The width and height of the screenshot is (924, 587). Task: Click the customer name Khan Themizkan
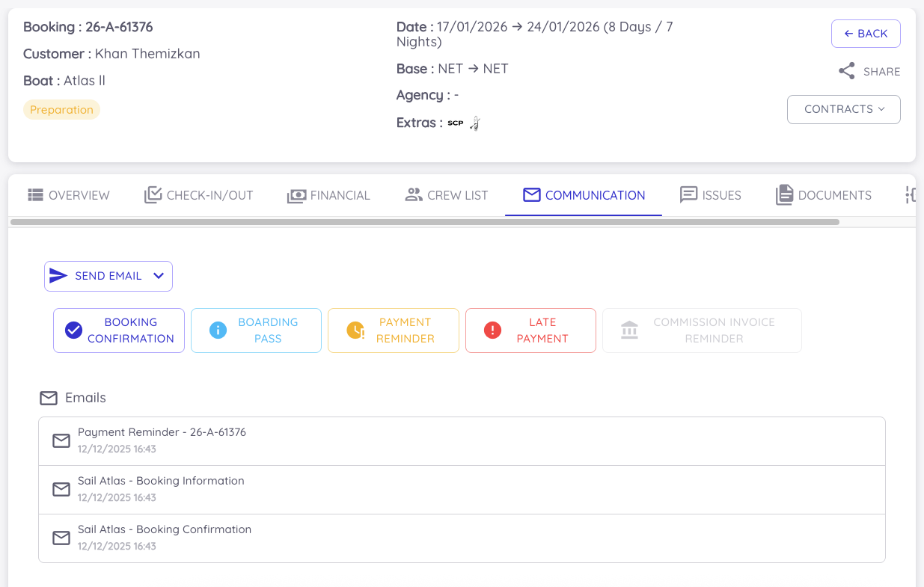[147, 54]
